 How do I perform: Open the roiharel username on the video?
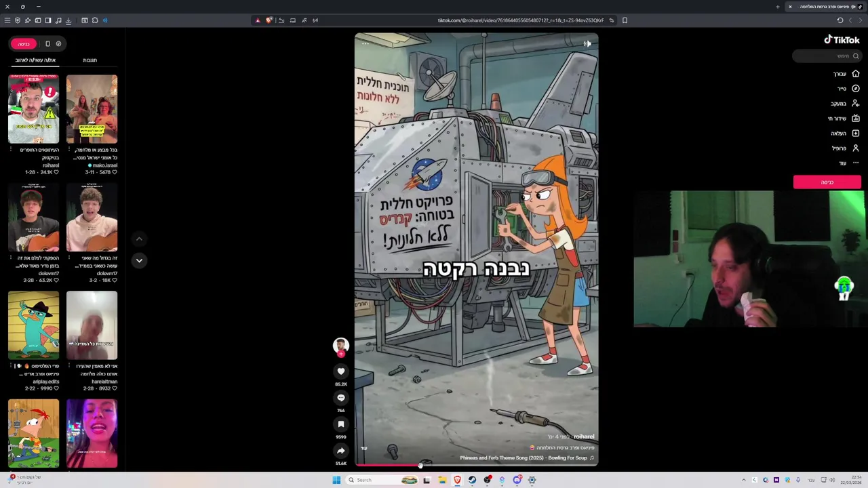coord(584,436)
